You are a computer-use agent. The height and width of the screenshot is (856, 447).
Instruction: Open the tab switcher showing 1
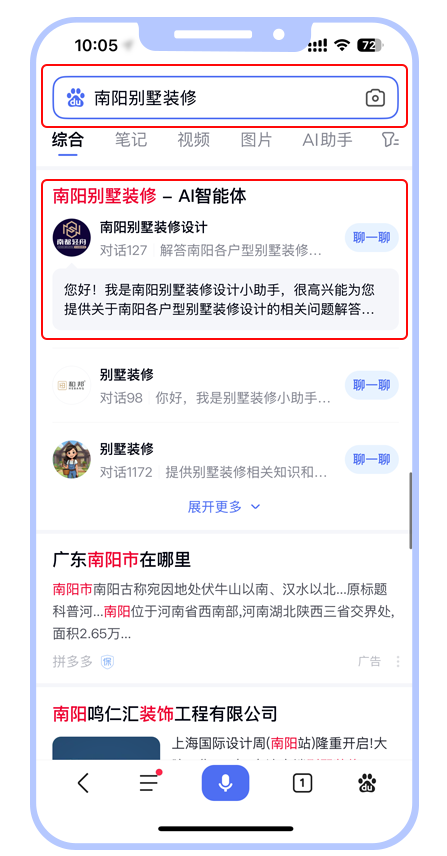[x=302, y=784]
